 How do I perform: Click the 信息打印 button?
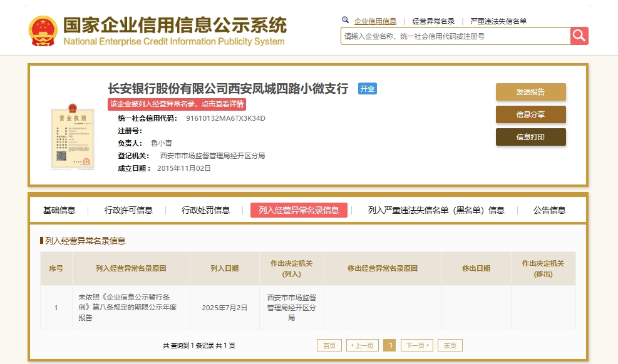[530, 137]
